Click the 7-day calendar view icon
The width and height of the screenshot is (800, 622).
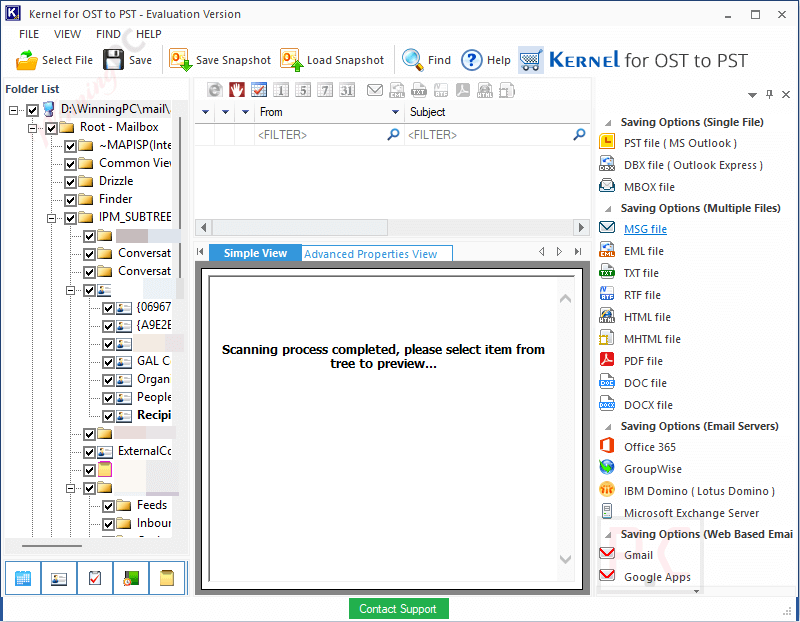[x=324, y=90]
